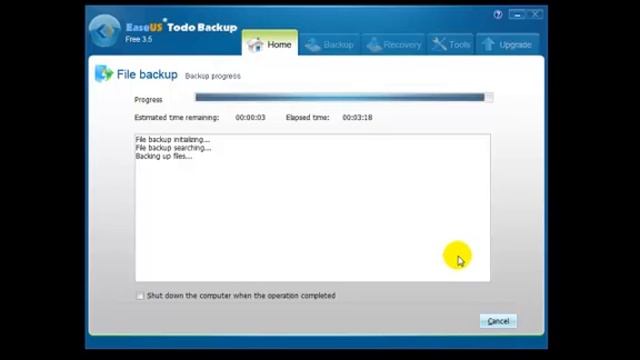Click the 'File backup searching...' log line
This screenshot has height=360, width=640.
tap(173, 148)
